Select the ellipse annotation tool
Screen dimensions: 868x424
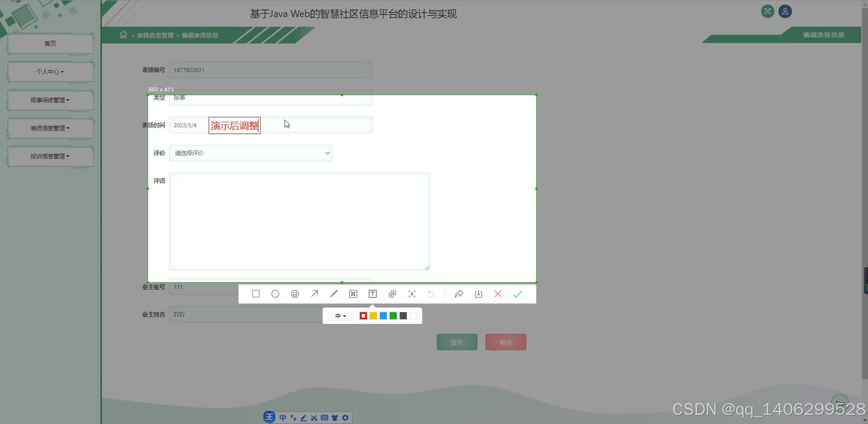[x=275, y=294]
